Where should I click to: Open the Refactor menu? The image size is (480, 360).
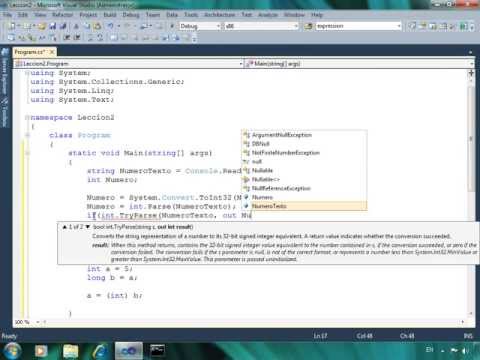click(x=62, y=15)
